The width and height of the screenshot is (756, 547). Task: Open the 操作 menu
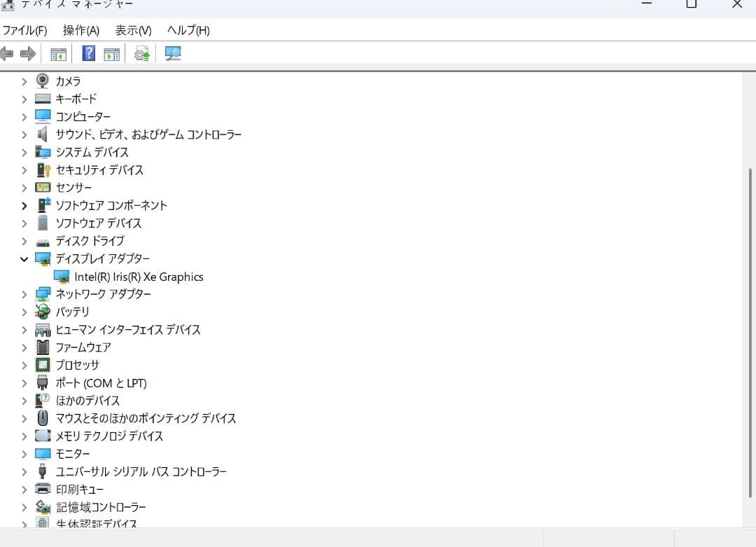click(x=80, y=30)
